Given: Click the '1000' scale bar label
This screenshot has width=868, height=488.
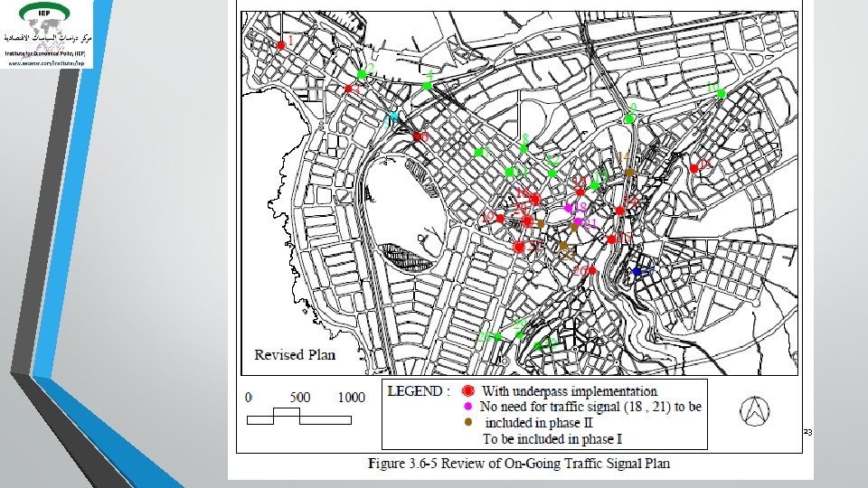Looking at the screenshot, I should pos(352,398).
